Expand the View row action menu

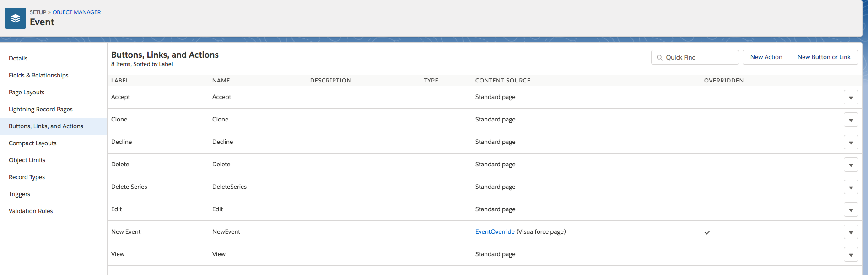pyautogui.click(x=851, y=255)
